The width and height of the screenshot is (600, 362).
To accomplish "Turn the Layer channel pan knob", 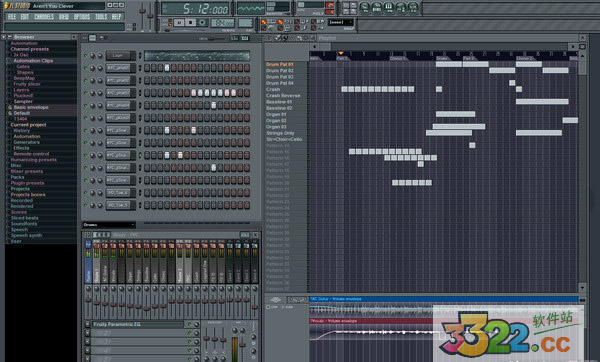I will click(92, 55).
